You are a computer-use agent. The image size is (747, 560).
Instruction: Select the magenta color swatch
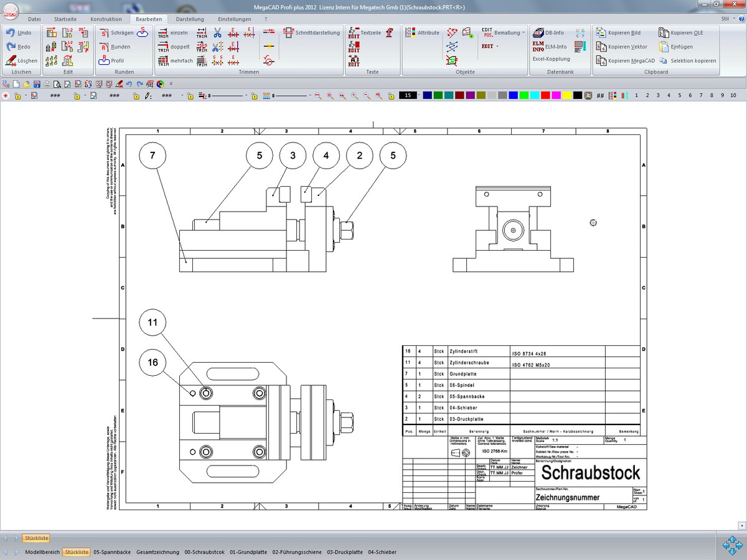tap(556, 96)
